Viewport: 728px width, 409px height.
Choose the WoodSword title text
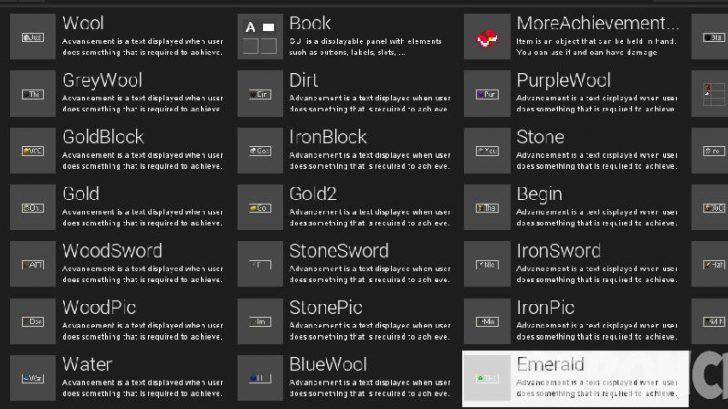[x=112, y=251]
